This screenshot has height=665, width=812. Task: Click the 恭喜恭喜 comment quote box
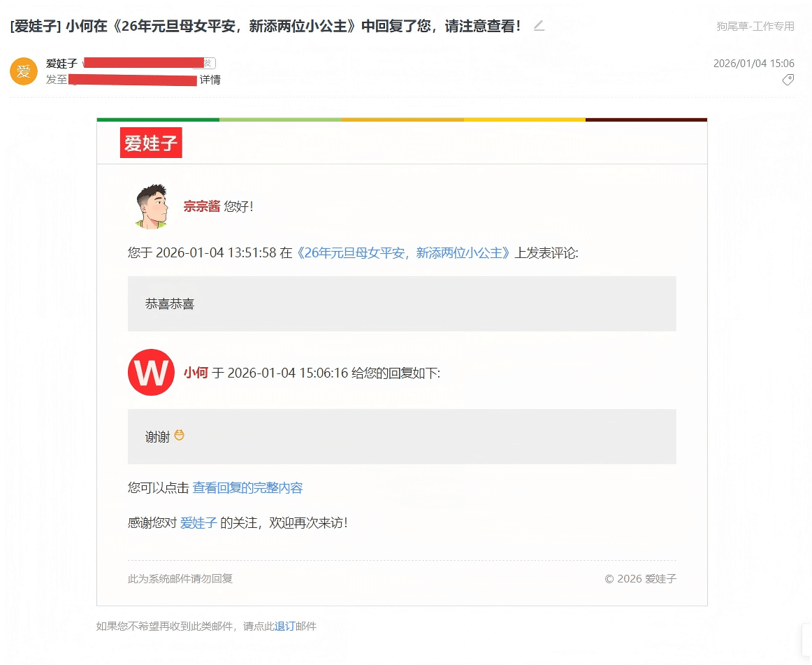[x=401, y=303]
